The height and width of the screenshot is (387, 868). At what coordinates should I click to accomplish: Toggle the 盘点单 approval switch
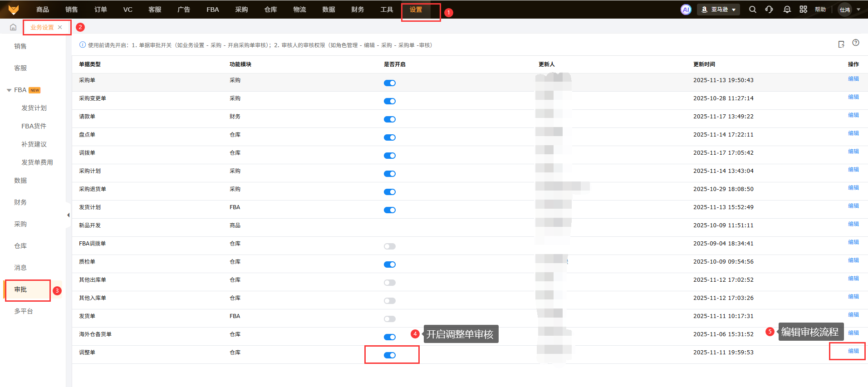click(x=390, y=137)
